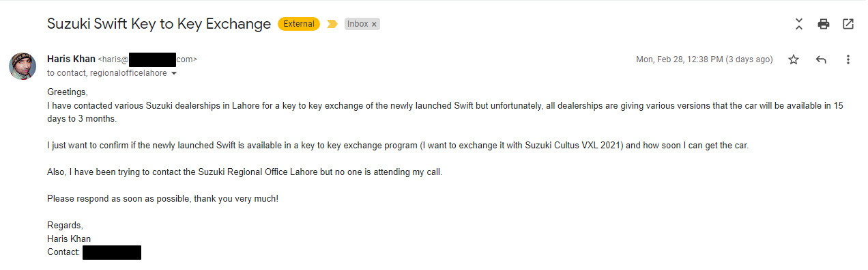Select the Greetings line in message body

68,92
